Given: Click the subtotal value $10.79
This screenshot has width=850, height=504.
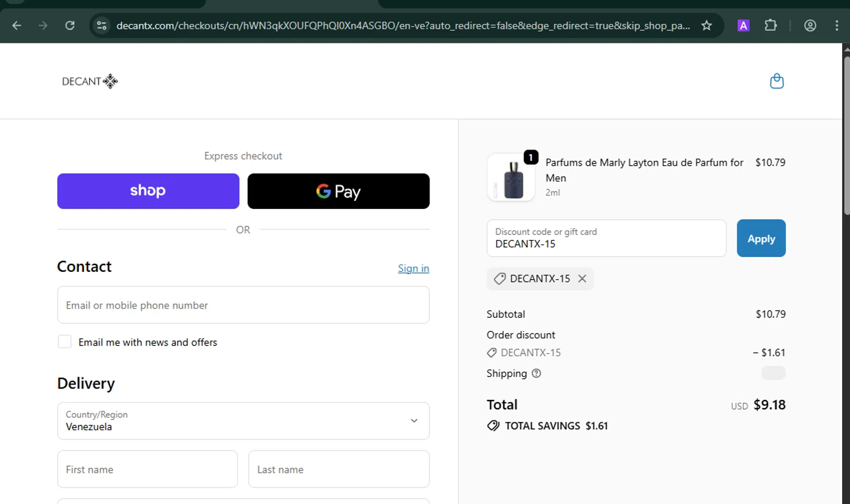Looking at the screenshot, I should pyautogui.click(x=771, y=314).
